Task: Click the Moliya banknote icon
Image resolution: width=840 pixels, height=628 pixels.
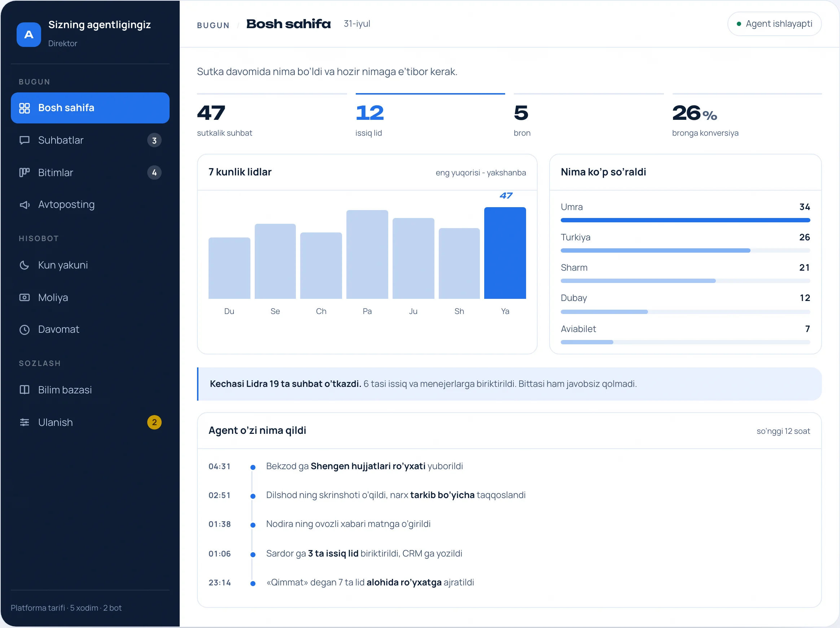Action: (24, 297)
